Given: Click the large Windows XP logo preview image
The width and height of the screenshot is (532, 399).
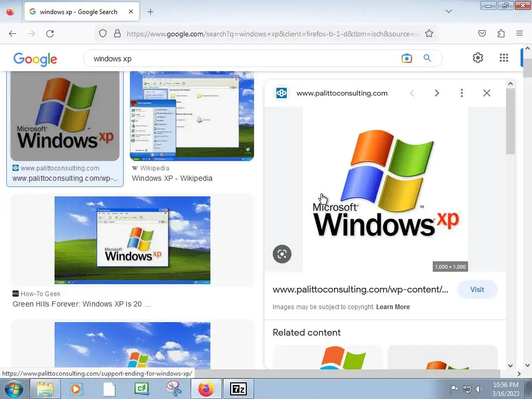Looking at the screenshot, I should pos(385,189).
